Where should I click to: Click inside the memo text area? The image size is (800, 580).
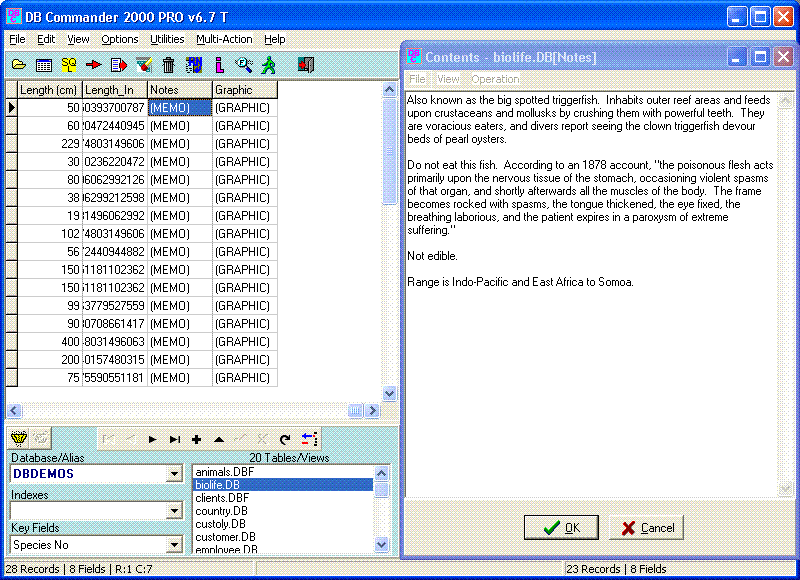[592, 294]
